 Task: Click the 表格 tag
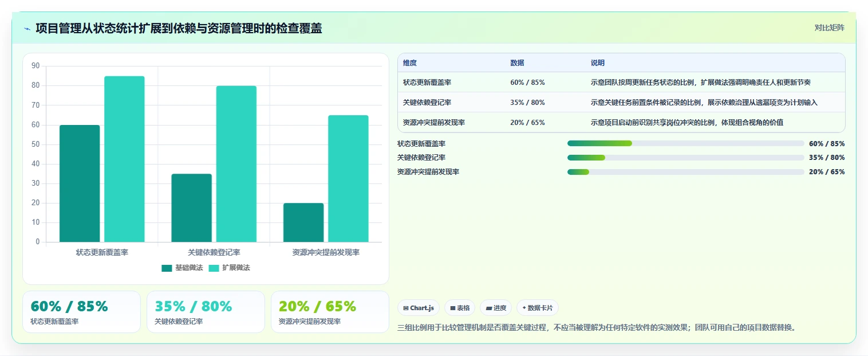460,308
